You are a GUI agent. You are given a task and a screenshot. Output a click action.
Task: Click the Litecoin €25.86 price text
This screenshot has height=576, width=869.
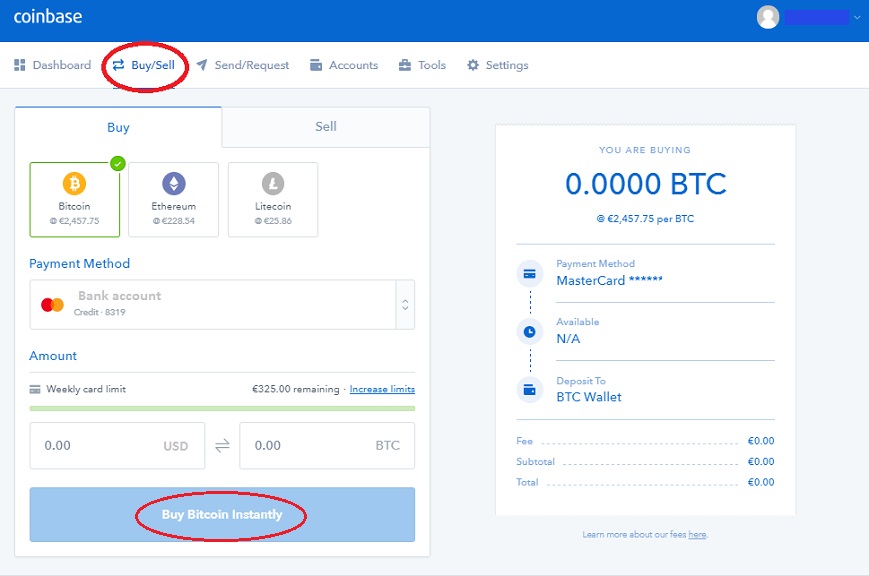click(273, 221)
